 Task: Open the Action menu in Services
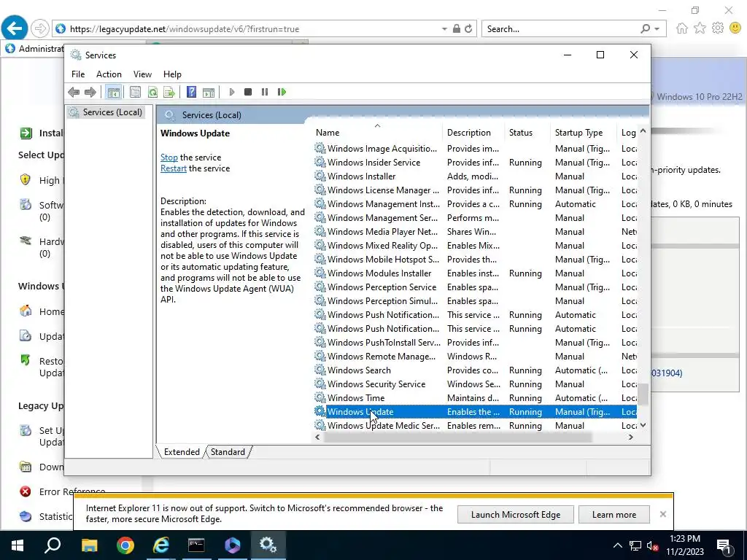[x=109, y=74]
